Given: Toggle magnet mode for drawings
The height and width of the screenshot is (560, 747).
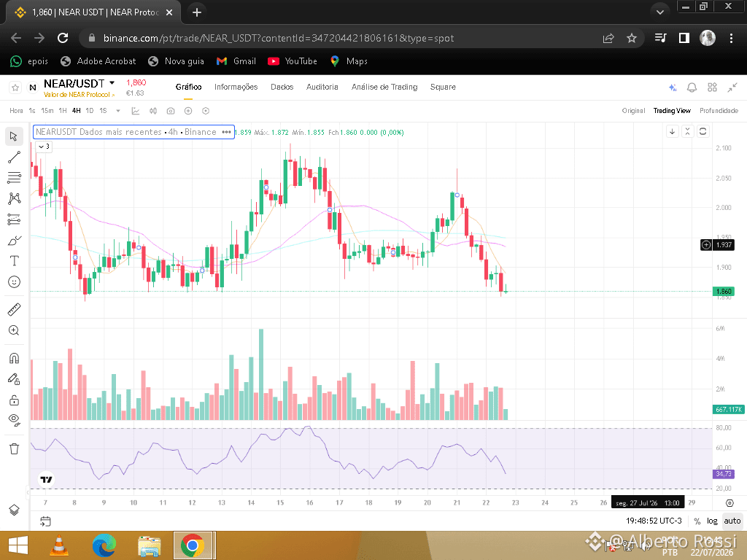Looking at the screenshot, I should tap(14, 358).
